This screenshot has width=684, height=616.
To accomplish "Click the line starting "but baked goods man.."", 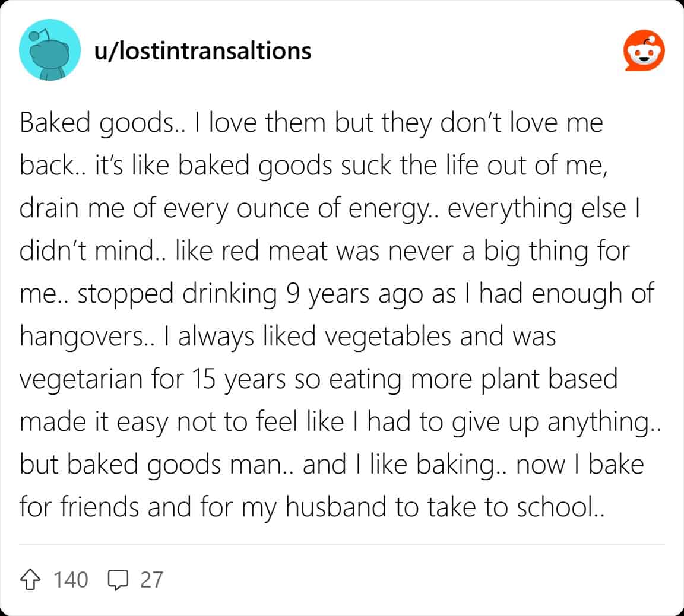I will tap(331, 465).
